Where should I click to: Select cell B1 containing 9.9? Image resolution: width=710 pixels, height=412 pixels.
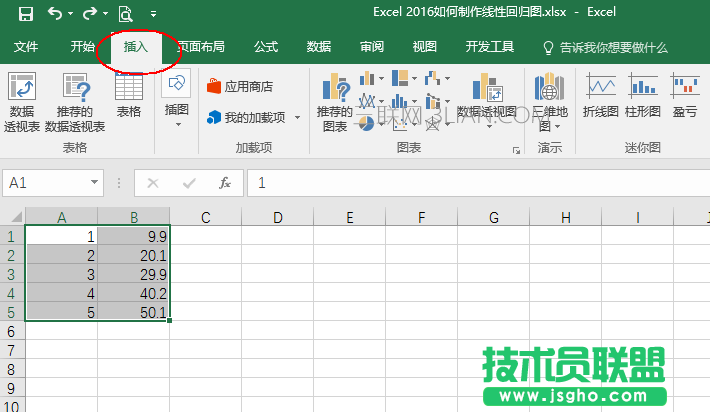[x=134, y=236]
